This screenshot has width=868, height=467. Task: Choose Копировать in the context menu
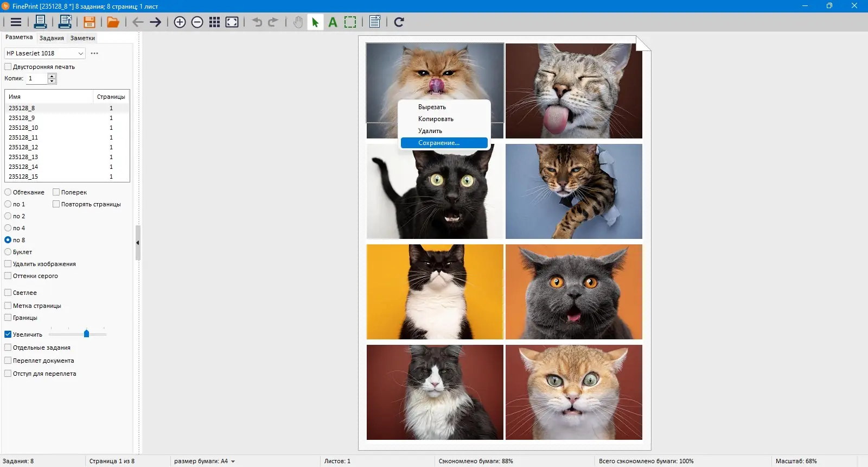[444, 119]
